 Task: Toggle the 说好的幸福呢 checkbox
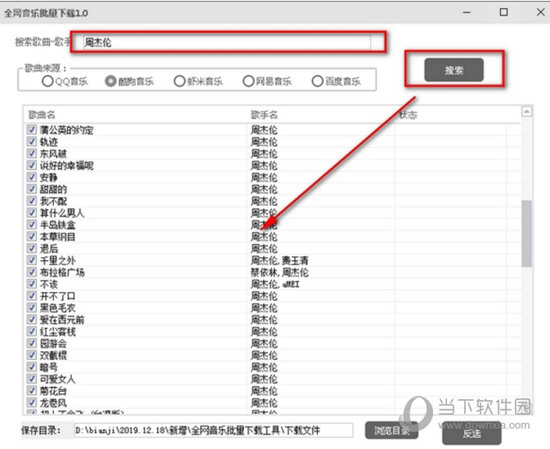tap(32, 166)
